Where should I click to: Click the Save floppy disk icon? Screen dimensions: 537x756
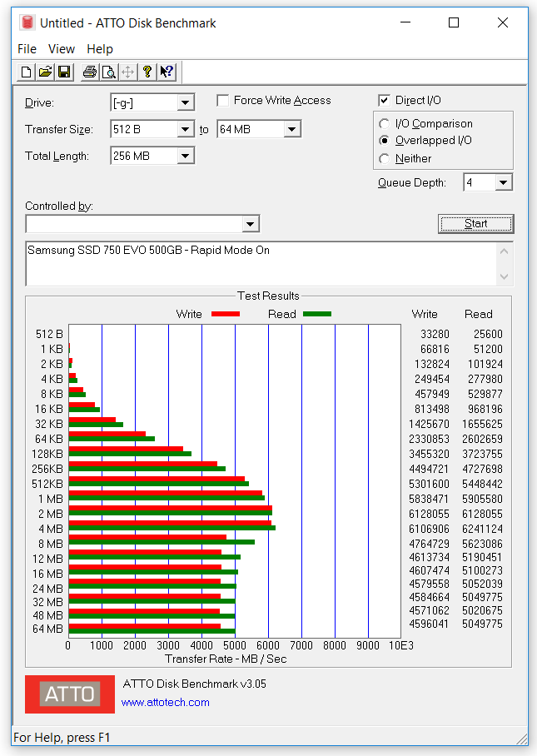click(63, 72)
